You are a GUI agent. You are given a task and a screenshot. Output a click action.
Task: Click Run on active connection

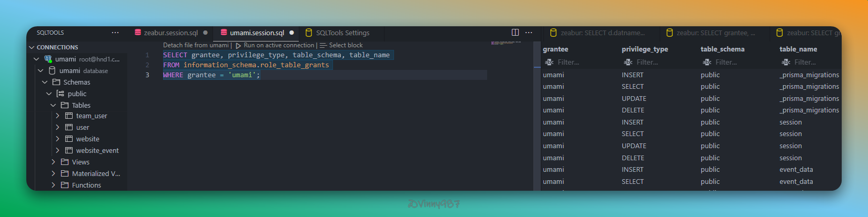click(278, 45)
